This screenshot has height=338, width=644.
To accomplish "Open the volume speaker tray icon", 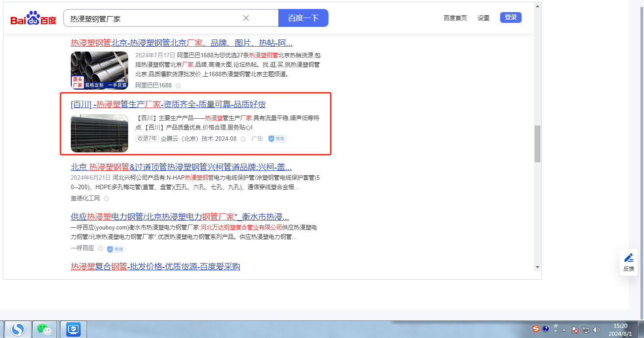I will point(596,330).
